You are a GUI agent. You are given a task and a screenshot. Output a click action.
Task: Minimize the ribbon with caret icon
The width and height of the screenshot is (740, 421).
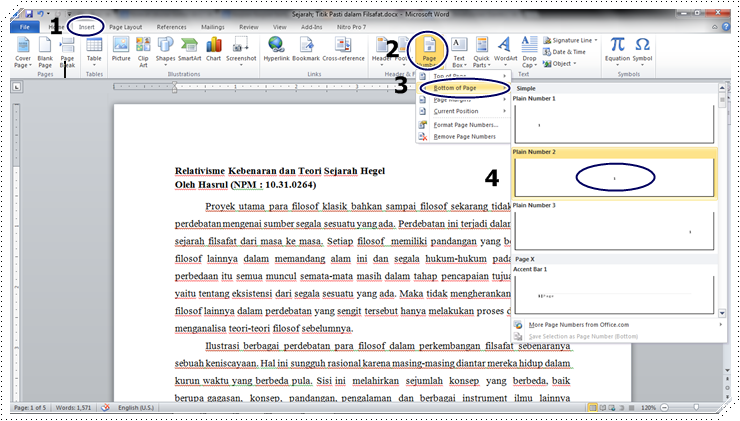pos(715,27)
